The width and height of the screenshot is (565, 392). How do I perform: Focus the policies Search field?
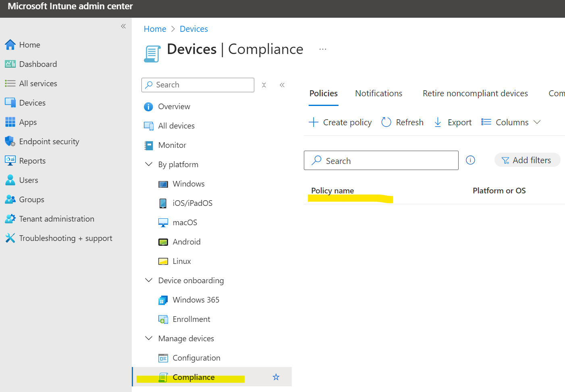pos(381,160)
